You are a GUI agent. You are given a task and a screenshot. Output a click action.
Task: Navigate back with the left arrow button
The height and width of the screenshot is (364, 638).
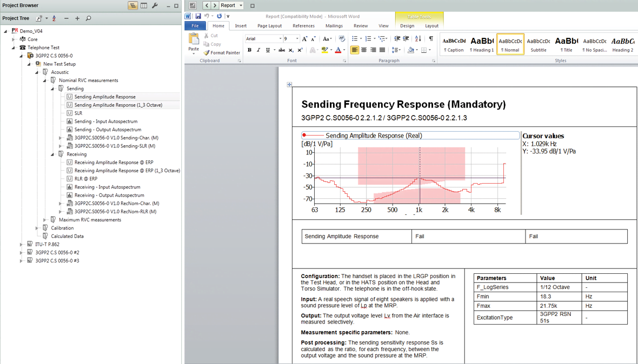(x=207, y=5)
